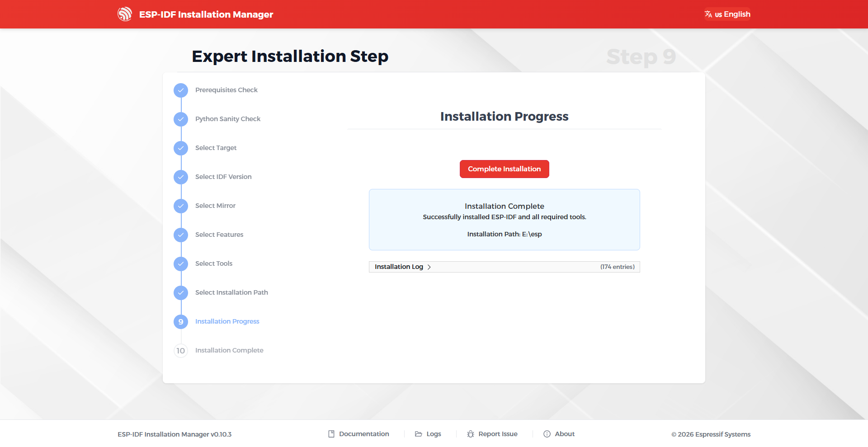Open the Documentation link in footer

[359, 434]
